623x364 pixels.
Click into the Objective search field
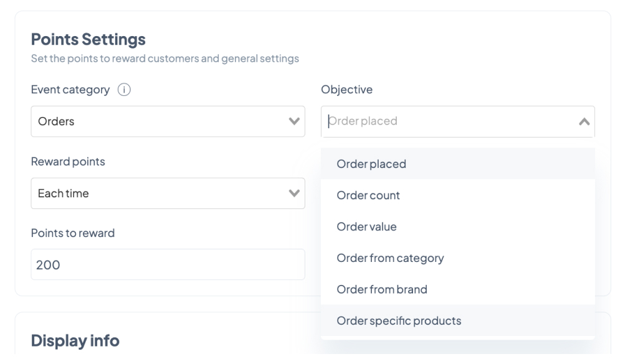click(x=449, y=121)
